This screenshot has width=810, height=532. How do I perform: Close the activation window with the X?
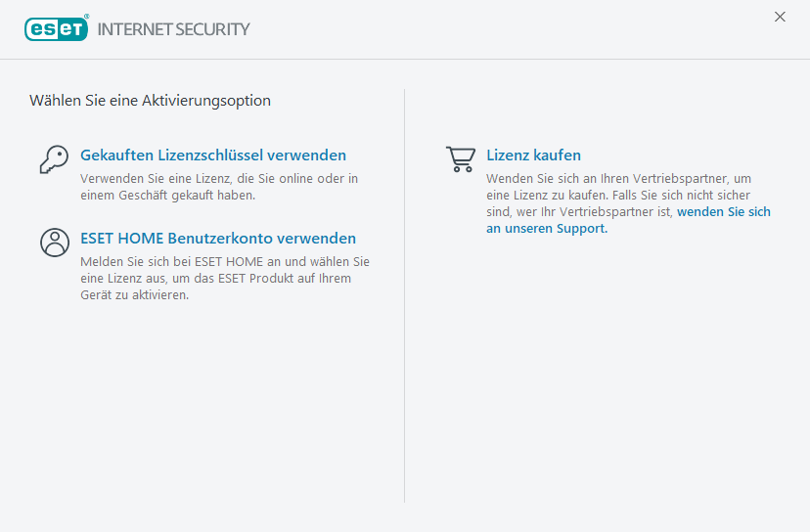click(780, 17)
